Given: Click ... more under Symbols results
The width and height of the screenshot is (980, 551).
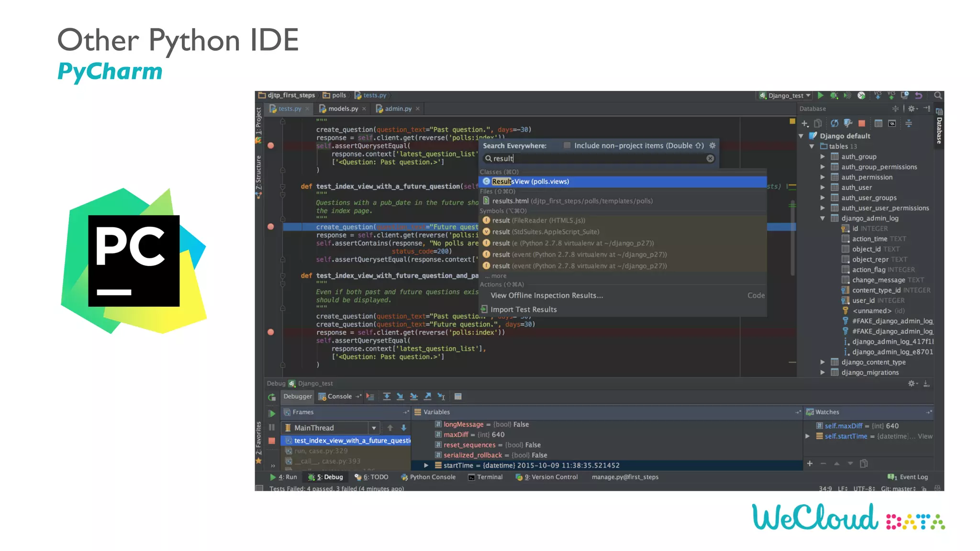Looking at the screenshot, I should pyautogui.click(x=496, y=276).
